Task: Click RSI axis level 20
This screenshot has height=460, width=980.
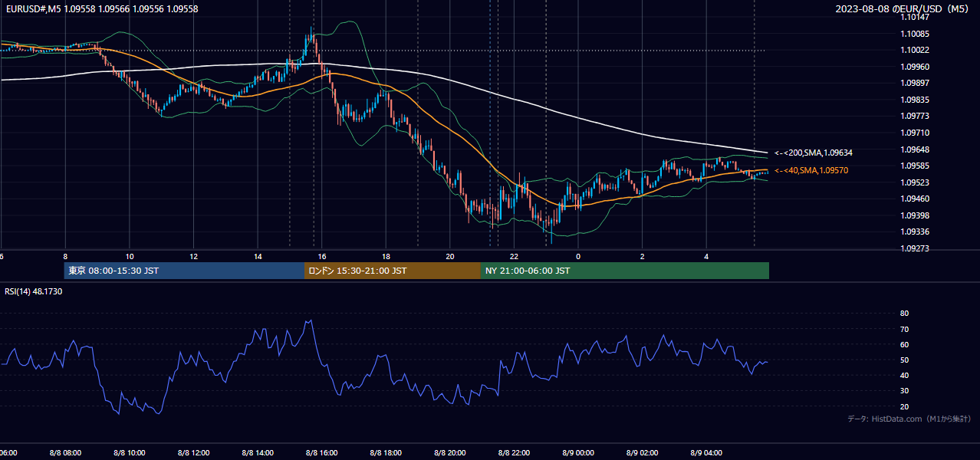Action: click(x=904, y=406)
